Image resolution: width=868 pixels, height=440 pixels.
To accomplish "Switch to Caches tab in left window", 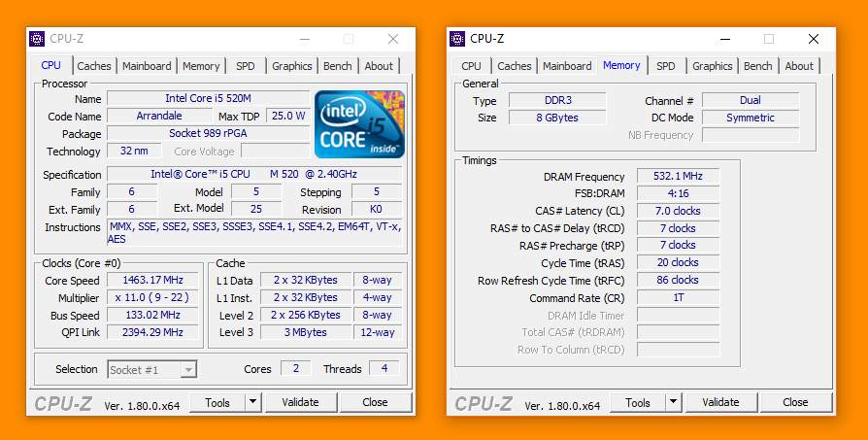I will (93, 66).
